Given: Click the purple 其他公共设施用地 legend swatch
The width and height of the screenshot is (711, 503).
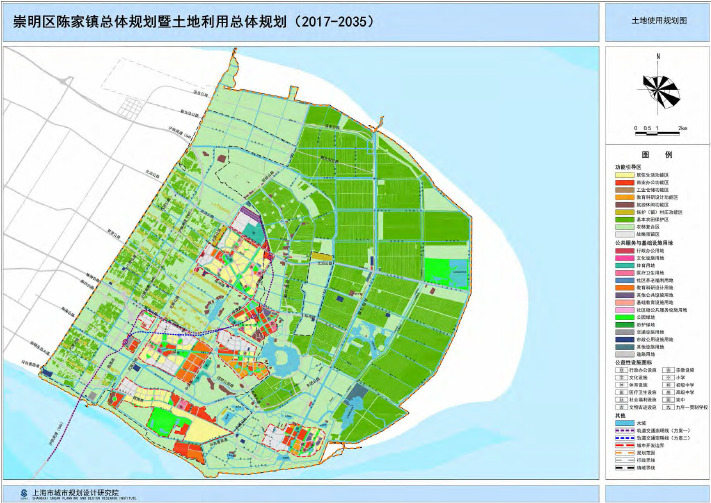Looking at the screenshot, I should pos(625,295).
